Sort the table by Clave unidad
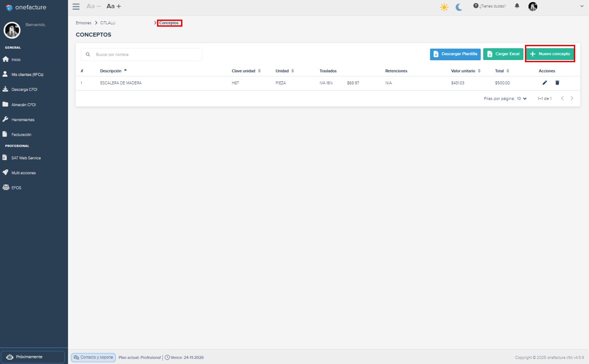This screenshot has width=589, height=364. [243, 71]
